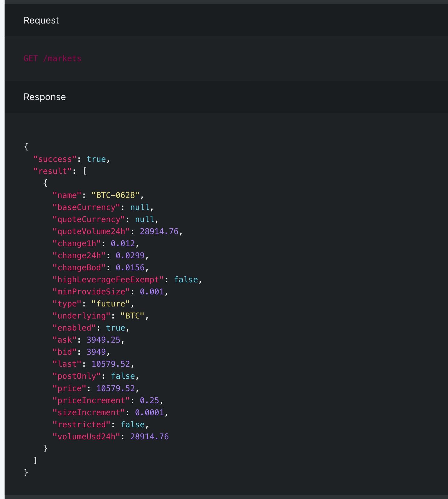
Task: Click the "highLeverageFeeExempt" key
Action: pyautogui.click(x=108, y=280)
